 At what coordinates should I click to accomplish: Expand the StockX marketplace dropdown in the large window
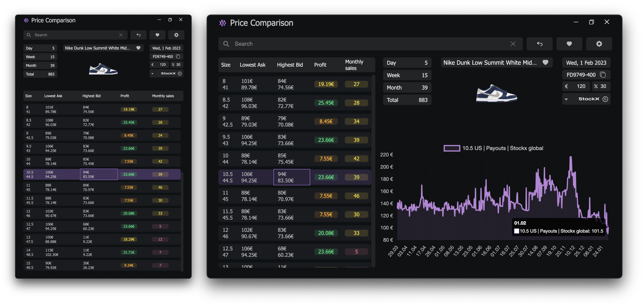[566, 99]
